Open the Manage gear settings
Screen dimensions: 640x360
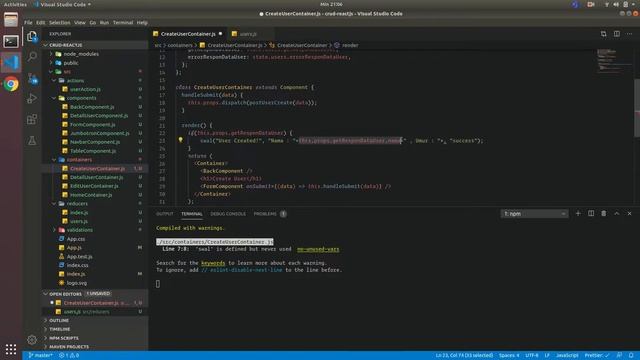pos(32,339)
